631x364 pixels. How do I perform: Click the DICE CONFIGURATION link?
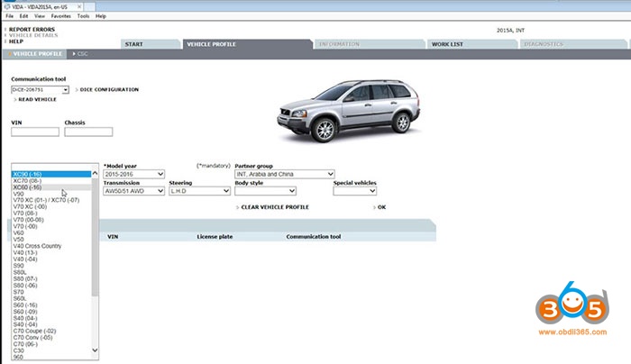(x=109, y=90)
